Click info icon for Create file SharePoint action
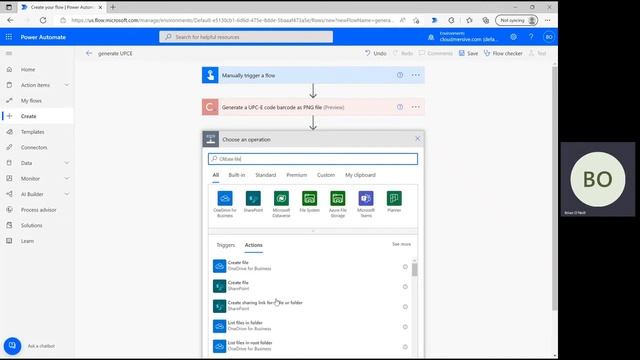This screenshot has height=360, width=640. (405, 287)
